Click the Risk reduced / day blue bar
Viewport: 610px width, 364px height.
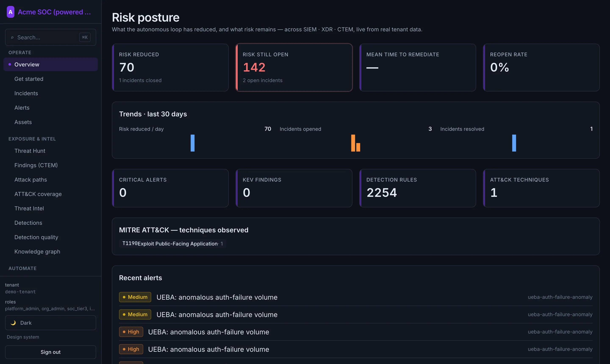pos(193,143)
